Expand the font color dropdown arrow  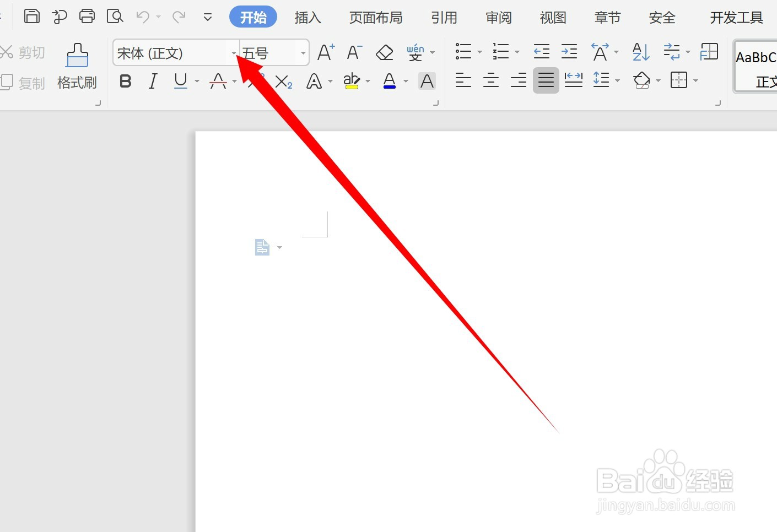click(x=406, y=82)
